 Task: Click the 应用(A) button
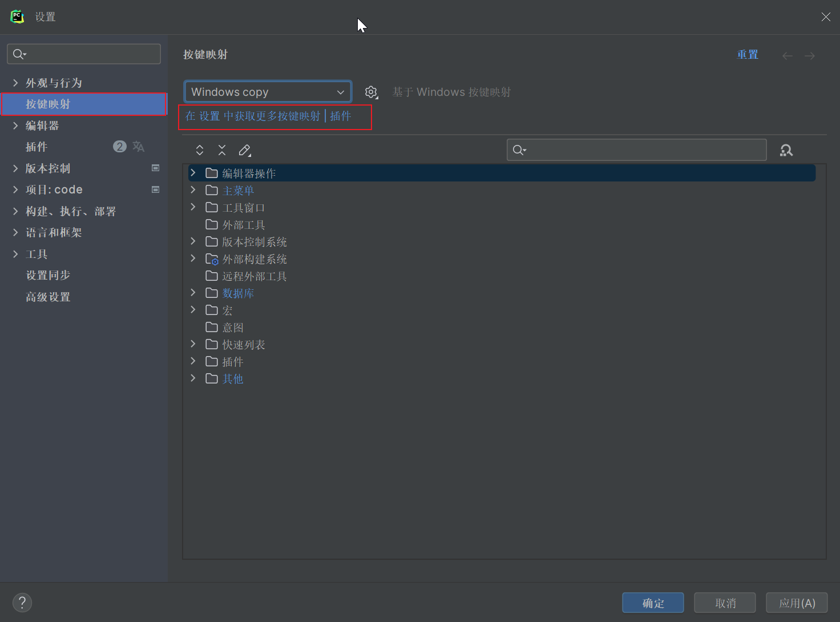pyautogui.click(x=797, y=603)
